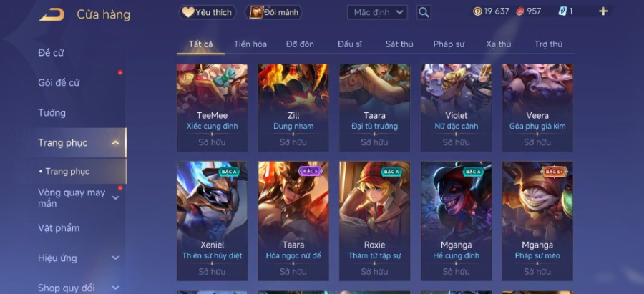Tap the blue voucher ticket icon
Screen dimensions: 644x294
point(562,11)
